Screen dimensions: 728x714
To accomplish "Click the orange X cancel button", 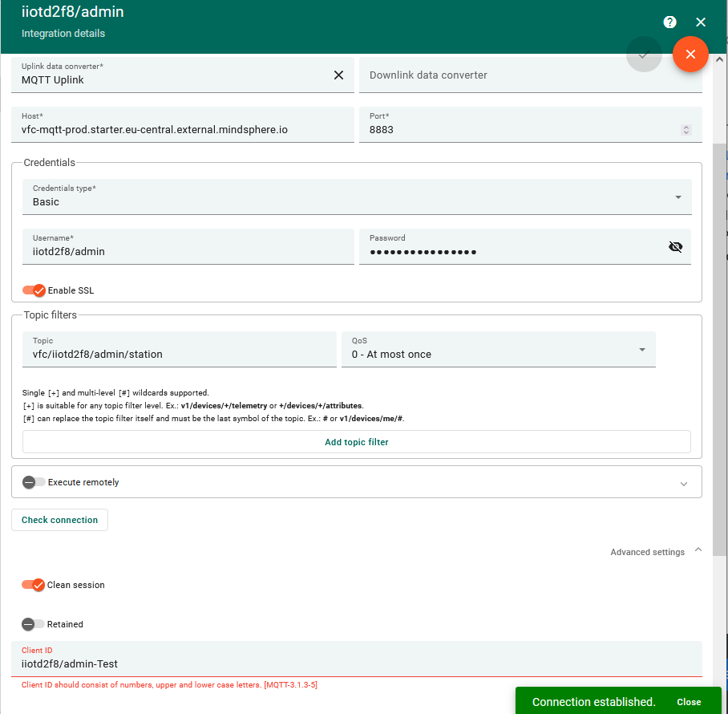I will (690, 55).
